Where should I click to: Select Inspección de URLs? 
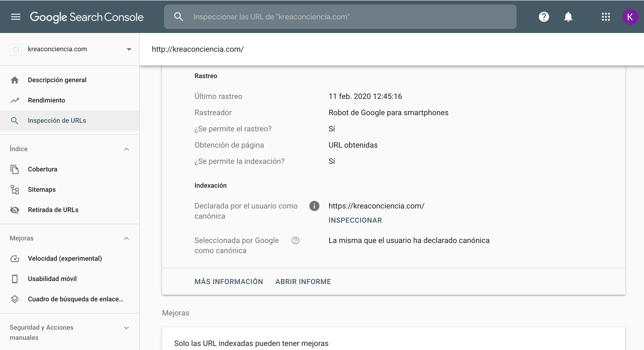tap(70, 120)
